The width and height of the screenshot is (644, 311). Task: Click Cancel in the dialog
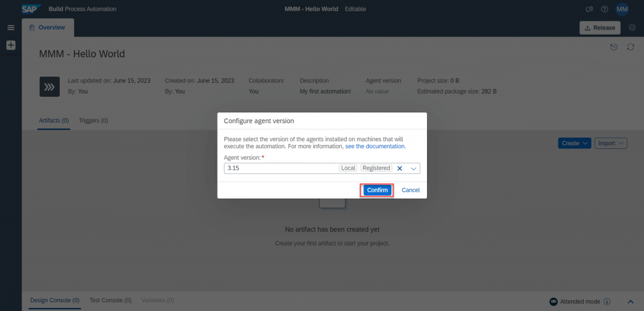click(411, 190)
